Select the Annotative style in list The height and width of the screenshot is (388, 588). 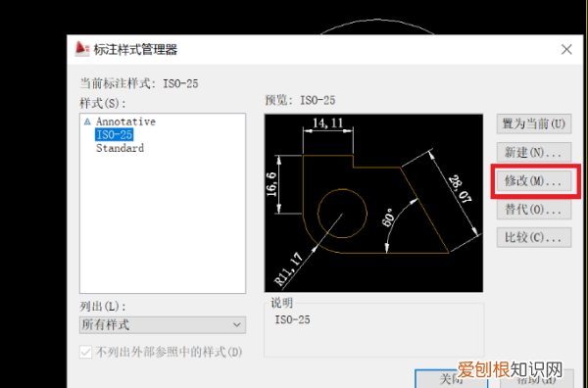pos(125,121)
